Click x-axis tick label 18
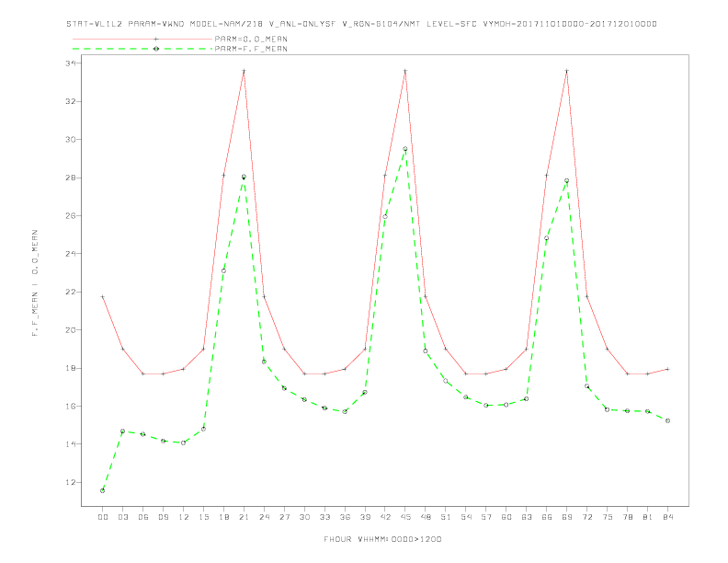Image resolution: width=728 pixels, height=563 pixels. (223, 517)
